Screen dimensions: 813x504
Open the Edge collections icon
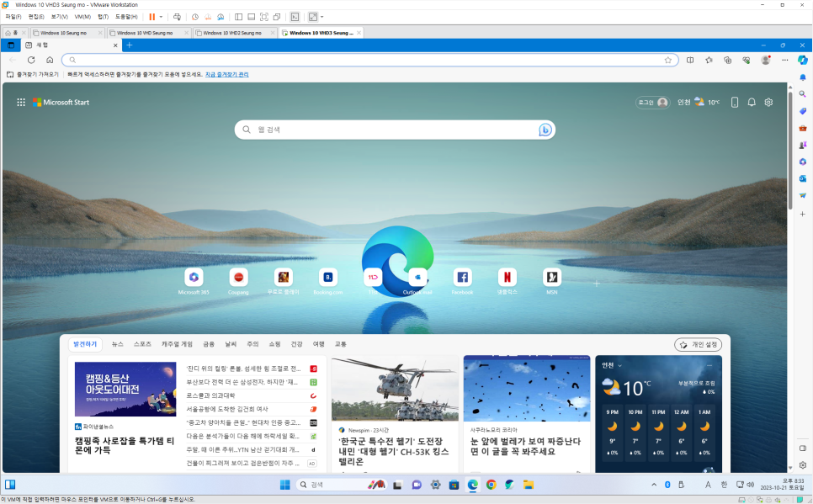727,60
